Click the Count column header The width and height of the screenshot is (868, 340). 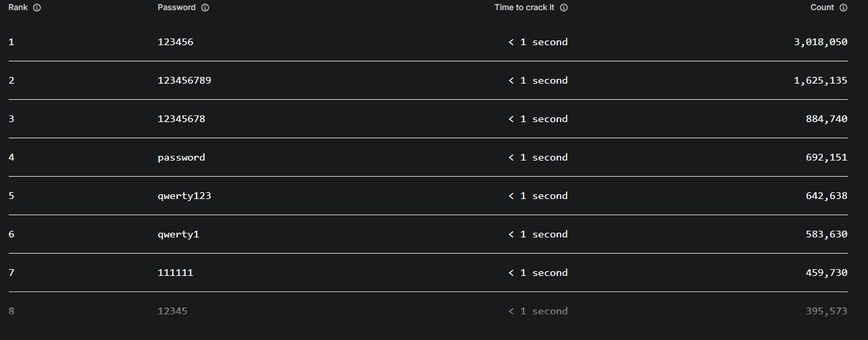click(822, 8)
